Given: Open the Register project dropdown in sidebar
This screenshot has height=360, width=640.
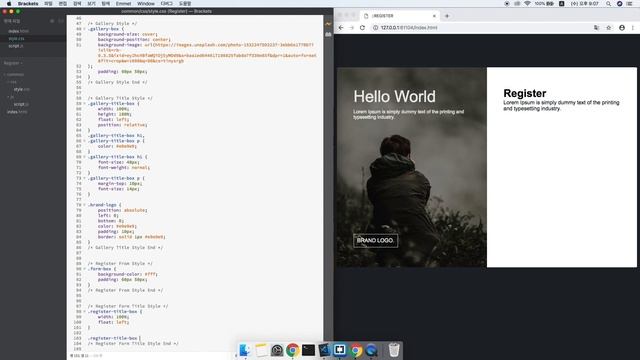Looking at the screenshot, I should click(x=13, y=63).
